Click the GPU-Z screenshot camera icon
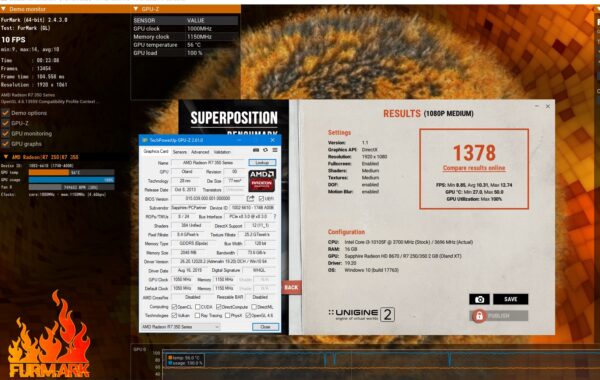Viewport: 600px width, 380px height. 256,150
